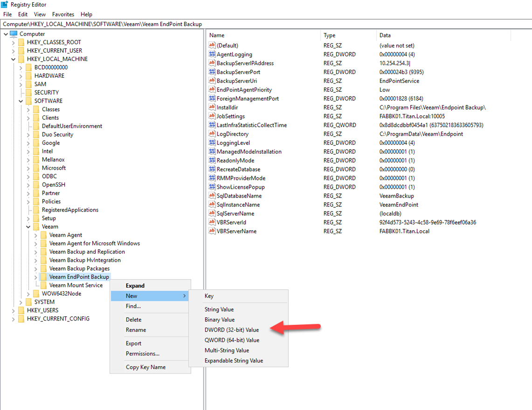Click the Duo Security folder icon
Viewport: 532px width, 410px height.
(x=36, y=134)
